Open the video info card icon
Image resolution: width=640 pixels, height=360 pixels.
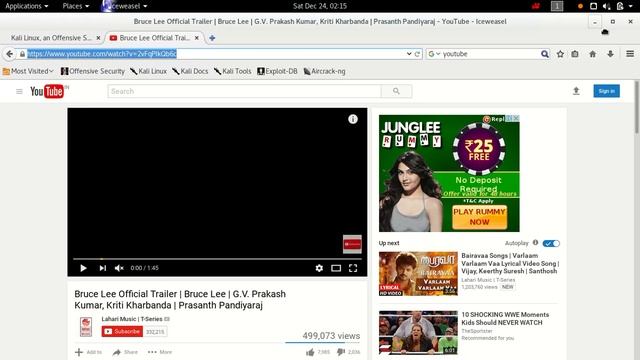click(x=353, y=119)
